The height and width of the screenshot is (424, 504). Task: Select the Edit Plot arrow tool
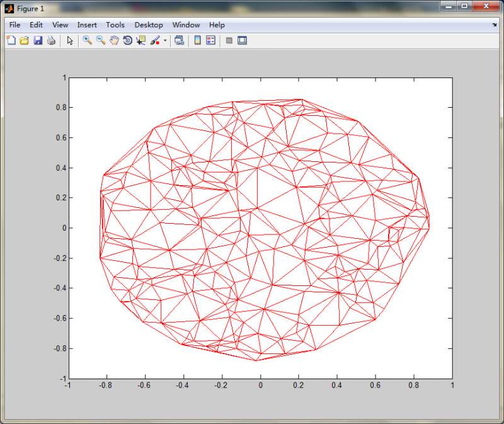point(70,40)
